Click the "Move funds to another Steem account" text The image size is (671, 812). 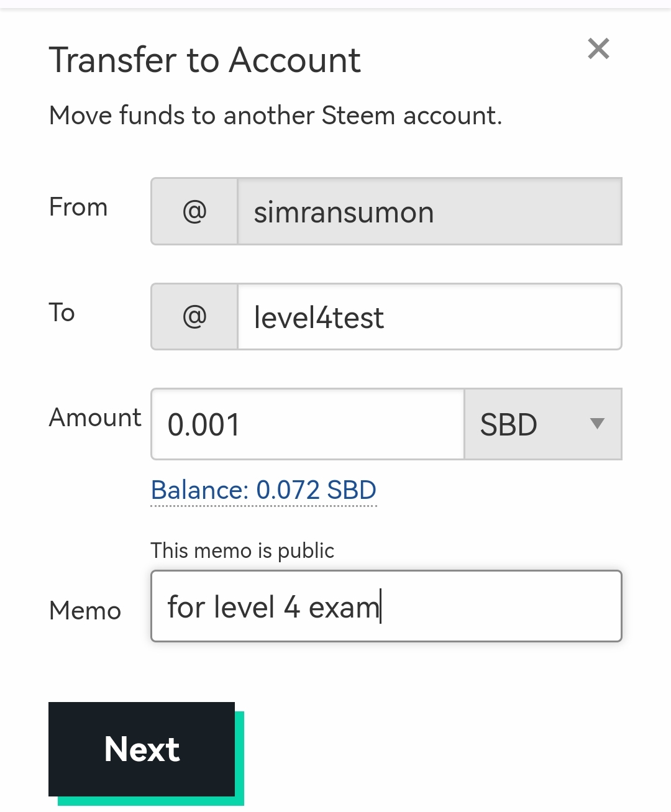click(275, 116)
